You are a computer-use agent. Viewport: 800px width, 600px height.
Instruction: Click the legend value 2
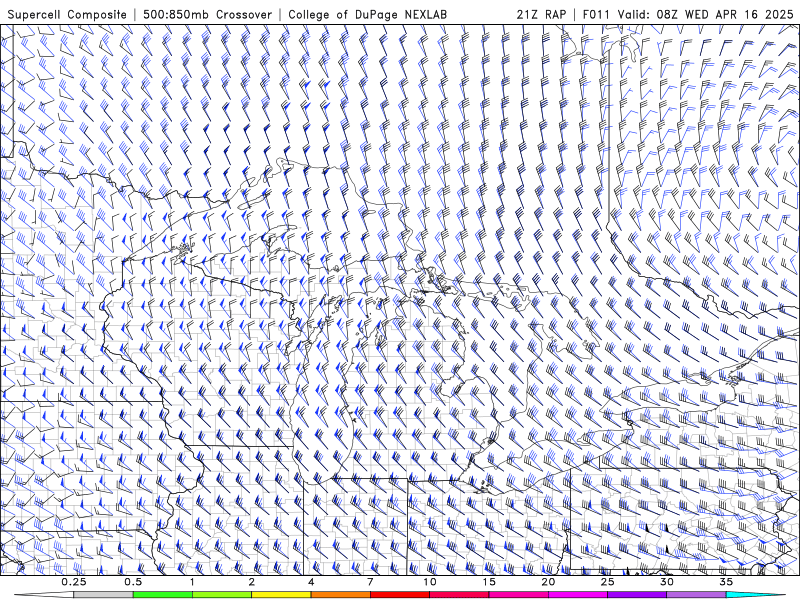pos(252,582)
